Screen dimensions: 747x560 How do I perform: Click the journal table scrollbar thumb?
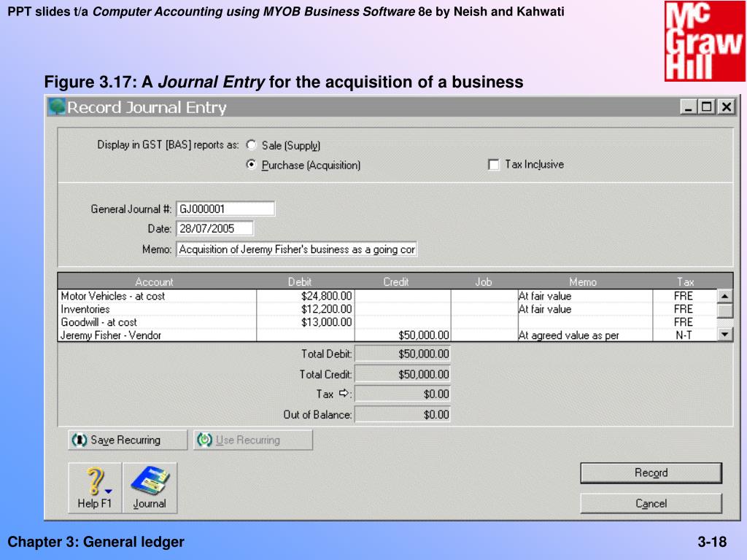[x=724, y=311]
